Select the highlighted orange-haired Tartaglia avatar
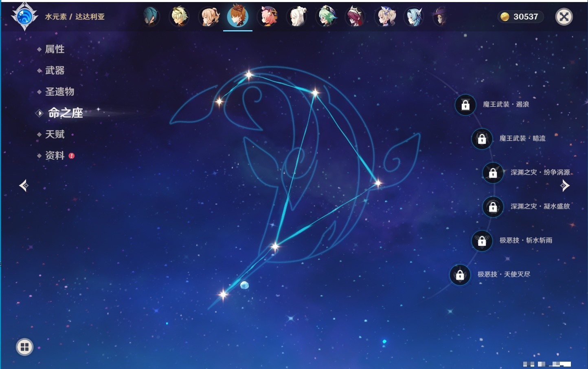The width and height of the screenshot is (588, 369). (x=238, y=16)
